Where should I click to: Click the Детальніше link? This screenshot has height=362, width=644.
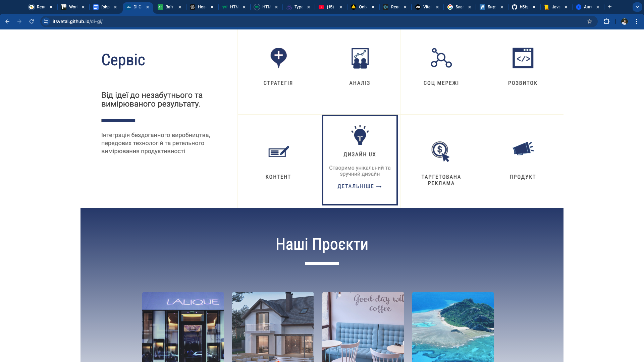360,186
